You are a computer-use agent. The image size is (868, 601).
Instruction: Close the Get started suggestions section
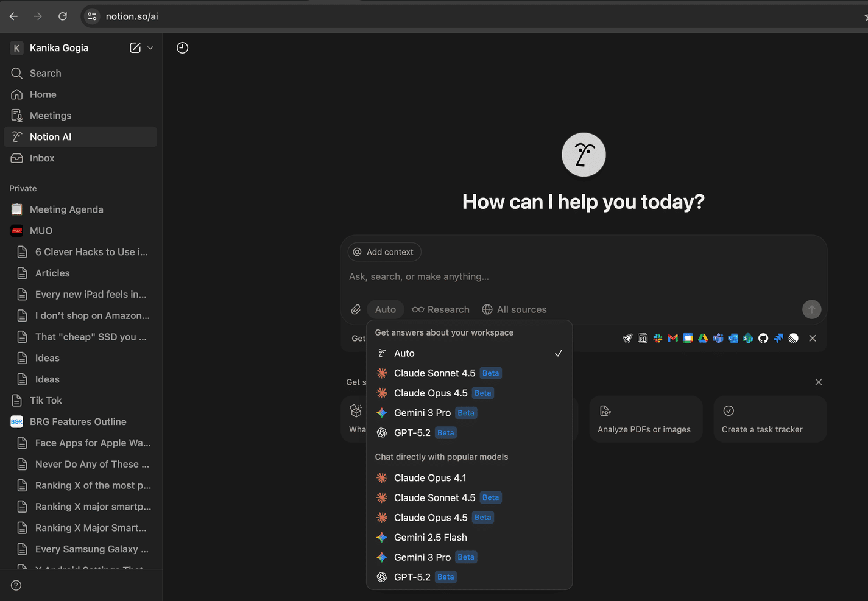coord(819,382)
